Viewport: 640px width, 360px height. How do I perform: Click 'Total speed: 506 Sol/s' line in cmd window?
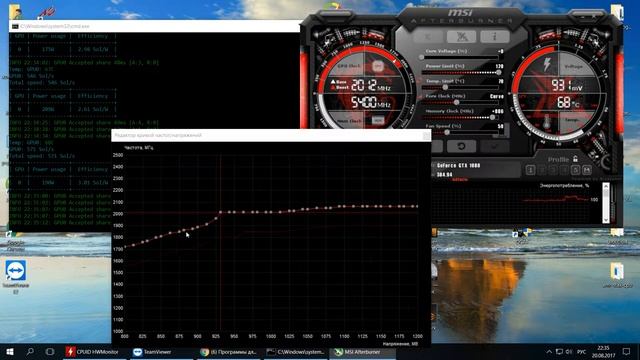click(x=42, y=82)
